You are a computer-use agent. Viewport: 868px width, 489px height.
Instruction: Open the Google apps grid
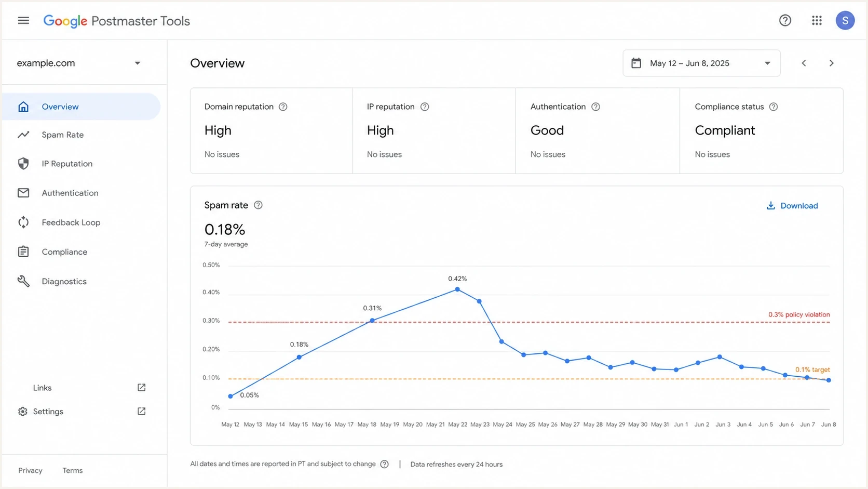(817, 21)
